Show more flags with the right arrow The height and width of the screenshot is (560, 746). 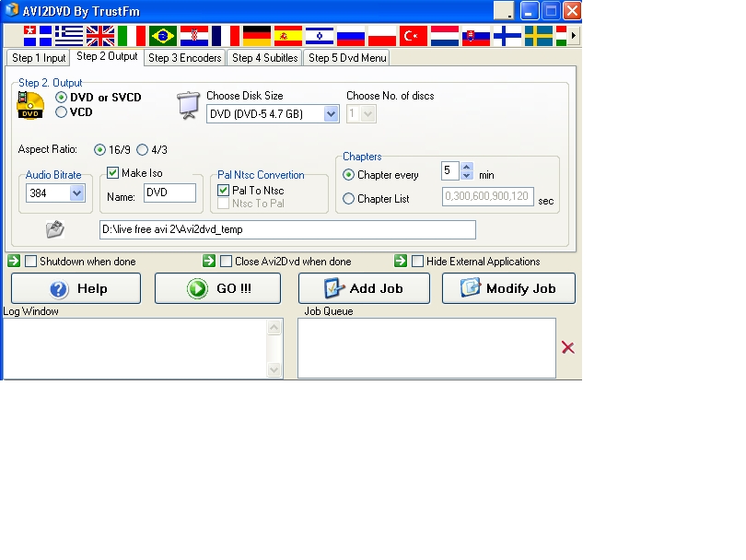[x=573, y=36]
